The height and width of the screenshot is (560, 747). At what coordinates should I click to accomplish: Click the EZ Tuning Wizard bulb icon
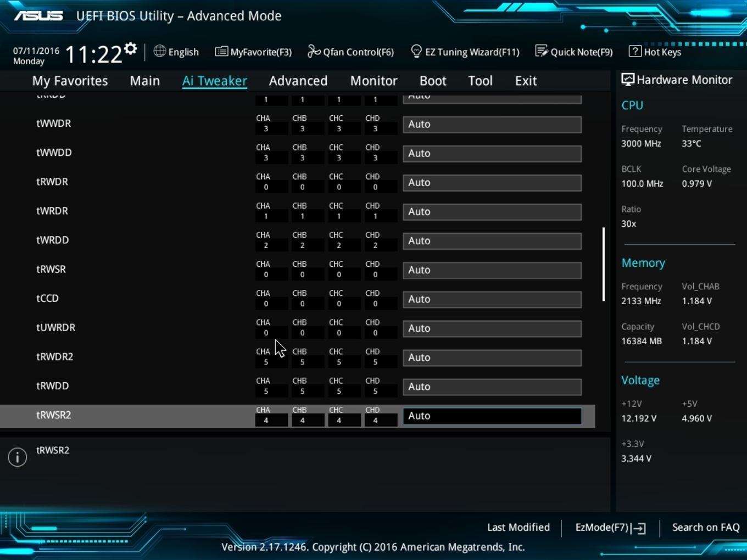pos(416,52)
